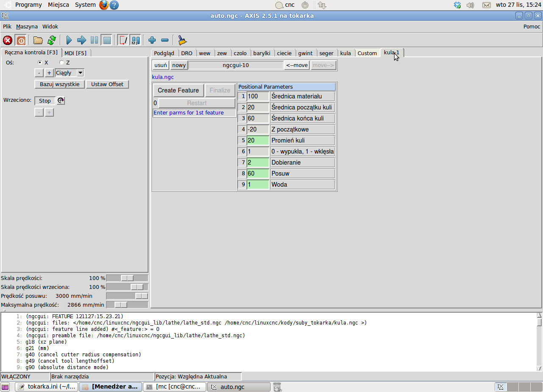
Task: Adjust the Skala prędkości wrzeciona slider
Action: click(x=127, y=287)
